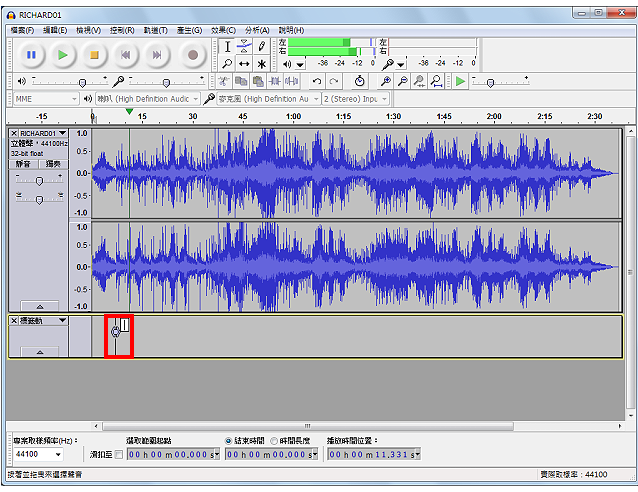Screen dimensions: 638x492
Task: Open the 2 (Stereo) Input channels dropdown
Action: [355, 99]
